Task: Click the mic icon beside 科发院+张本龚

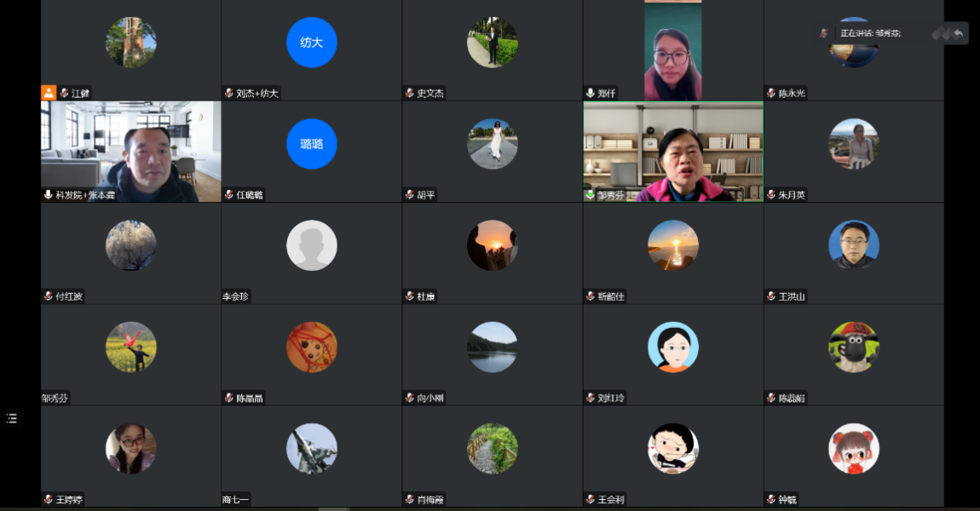Action: (49, 195)
